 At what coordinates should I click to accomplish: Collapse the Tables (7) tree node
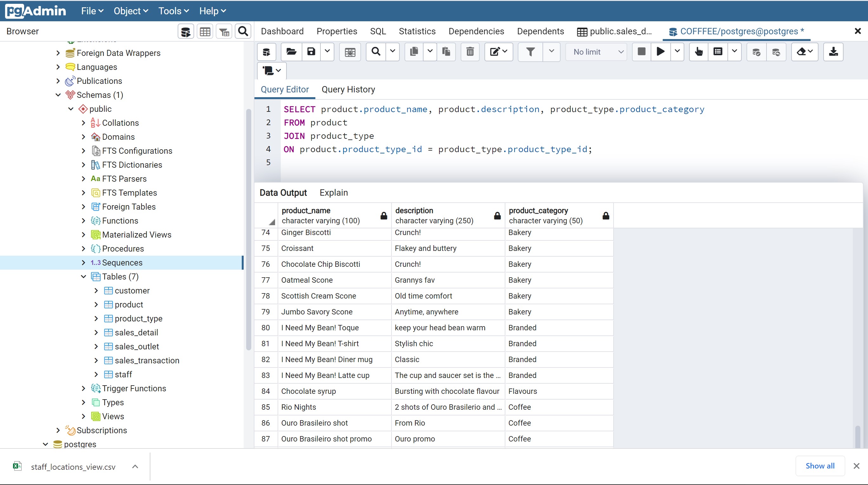(x=83, y=276)
